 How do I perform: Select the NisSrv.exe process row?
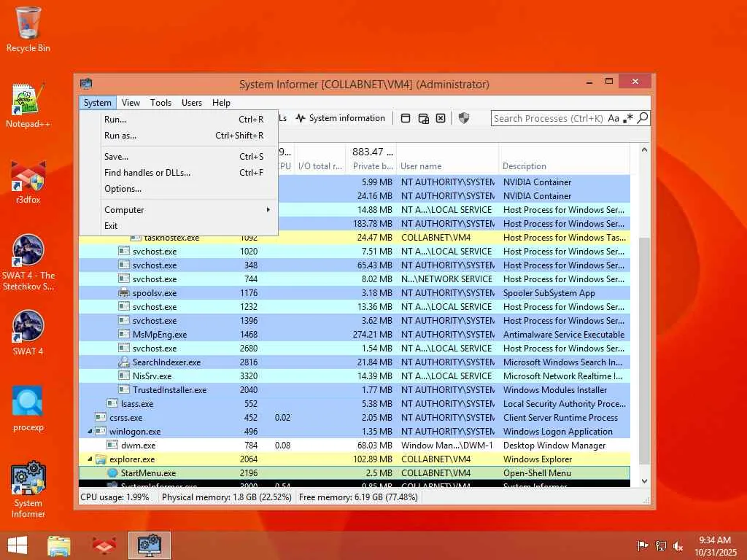click(x=355, y=376)
